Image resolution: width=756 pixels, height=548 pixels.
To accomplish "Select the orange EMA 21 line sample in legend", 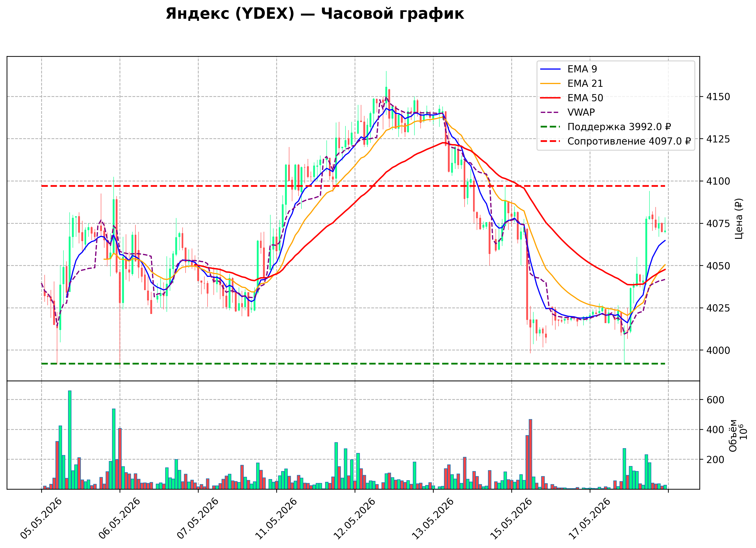I will tap(550, 83).
